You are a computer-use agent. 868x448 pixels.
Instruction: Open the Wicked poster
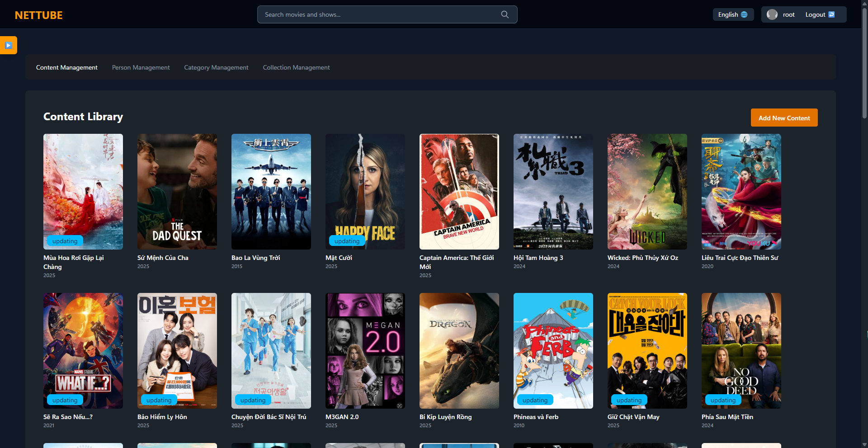click(x=647, y=192)
